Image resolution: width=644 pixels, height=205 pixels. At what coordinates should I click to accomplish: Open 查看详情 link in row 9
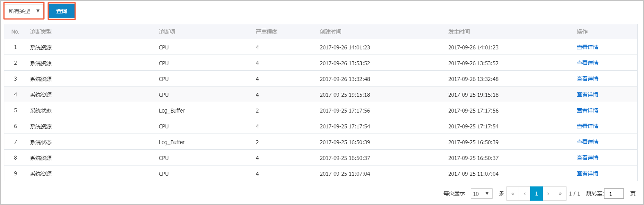pos(587,173)
